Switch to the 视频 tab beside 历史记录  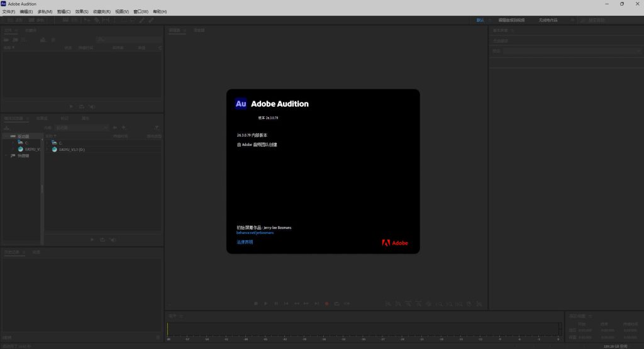click(x=36, y=252)
